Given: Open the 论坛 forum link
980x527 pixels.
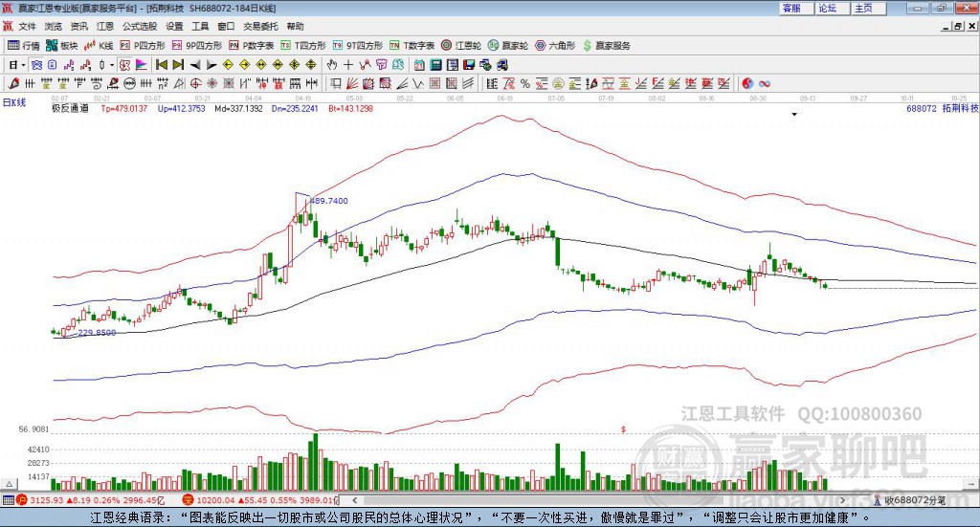Looking at the screenshot, I should pos(827,8).
